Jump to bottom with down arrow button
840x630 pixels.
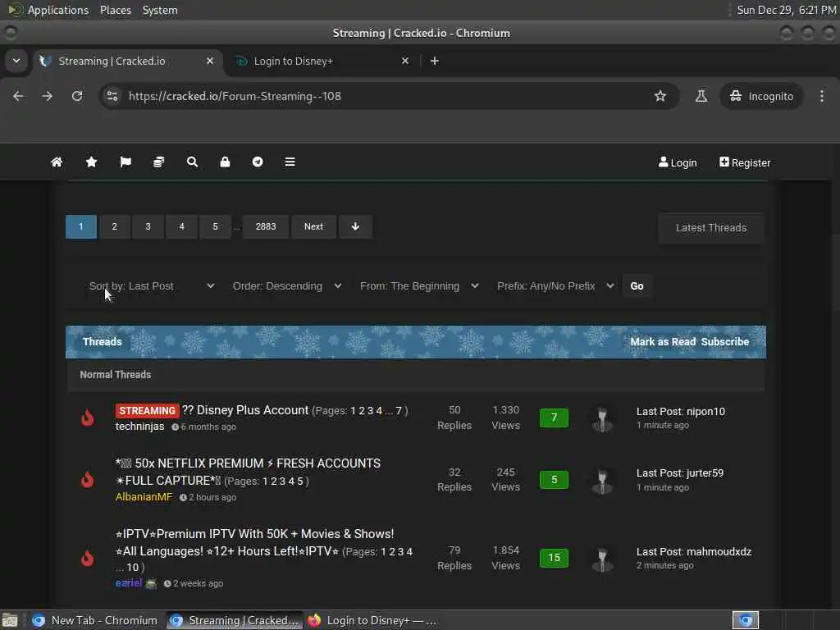pyautogui.click(x=355, y=226)
